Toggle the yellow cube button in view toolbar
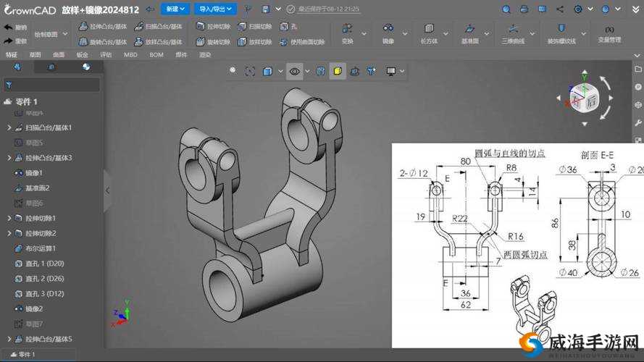Viewport: 644px width, 362px height. (x=337, y=72)
